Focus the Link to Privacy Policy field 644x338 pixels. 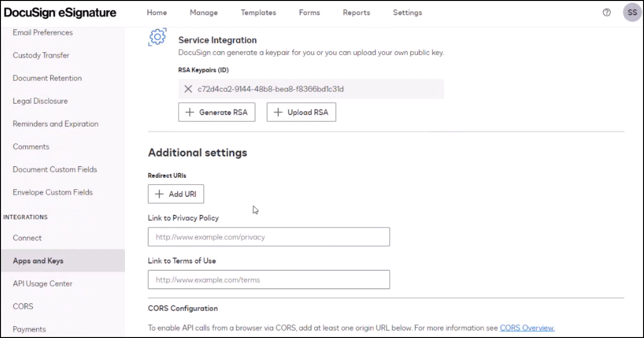tap(269, 237)
